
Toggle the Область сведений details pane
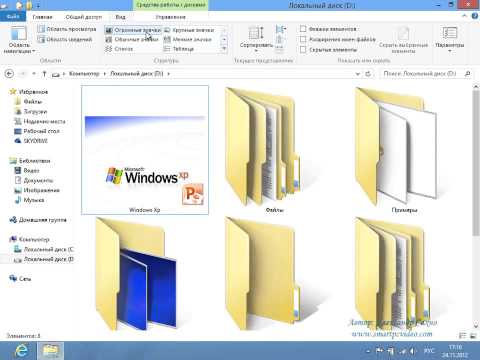[65, 39]
